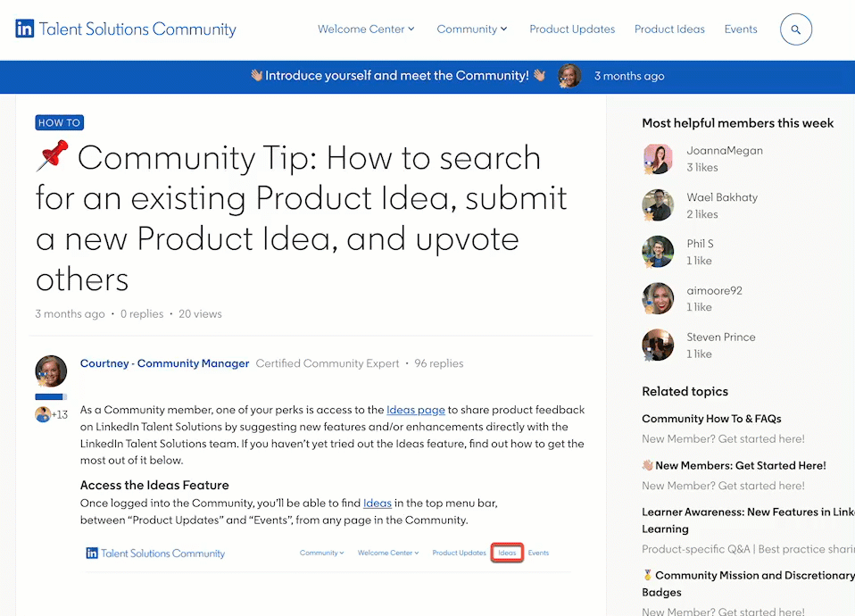The width and height of the screenshot is (855, 616).
Task: Click Phil S's avatar
Action: click(658, 252)
